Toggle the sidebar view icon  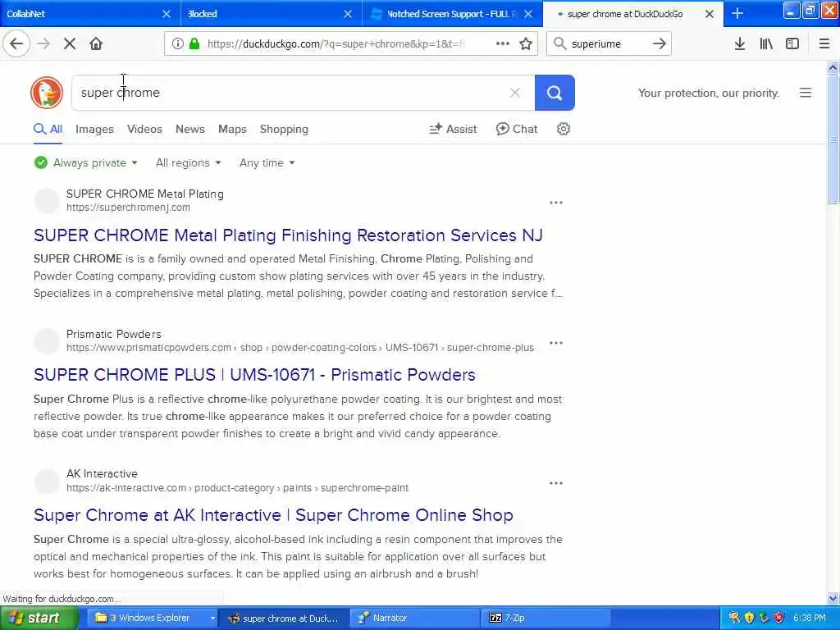pyautogui.click(x=792, y=44)
